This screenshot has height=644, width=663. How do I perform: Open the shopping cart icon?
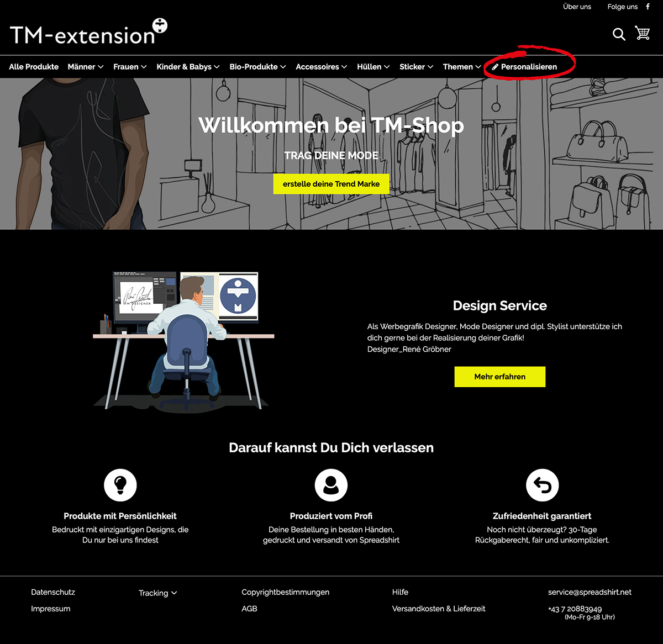coord(642,33)
